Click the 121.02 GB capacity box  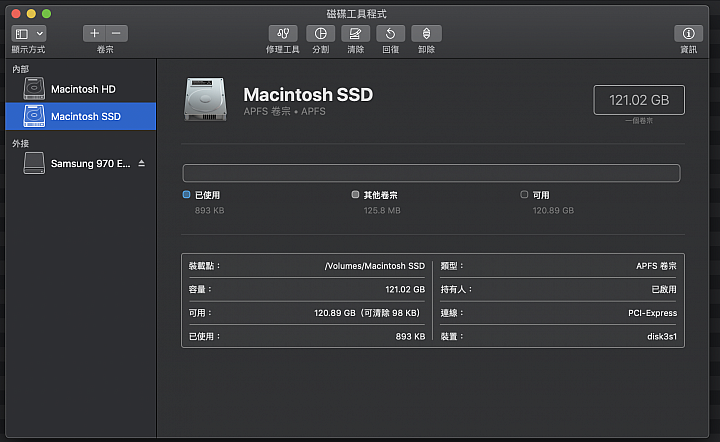pyautogui.click(x=639, y=100)
